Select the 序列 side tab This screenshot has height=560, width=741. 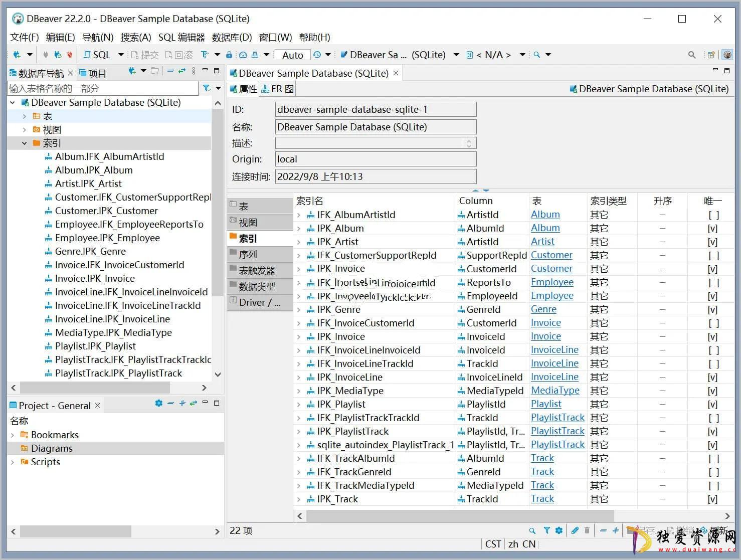260,254
